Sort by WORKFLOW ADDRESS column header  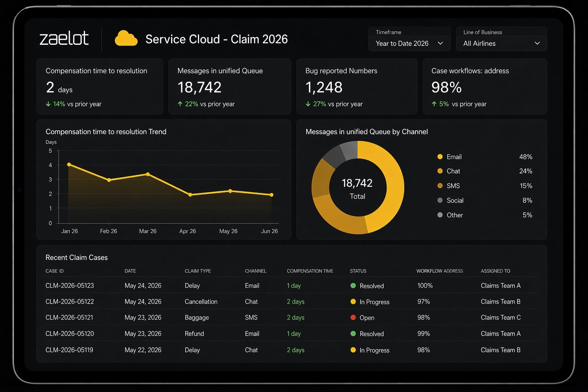point(439,271)
